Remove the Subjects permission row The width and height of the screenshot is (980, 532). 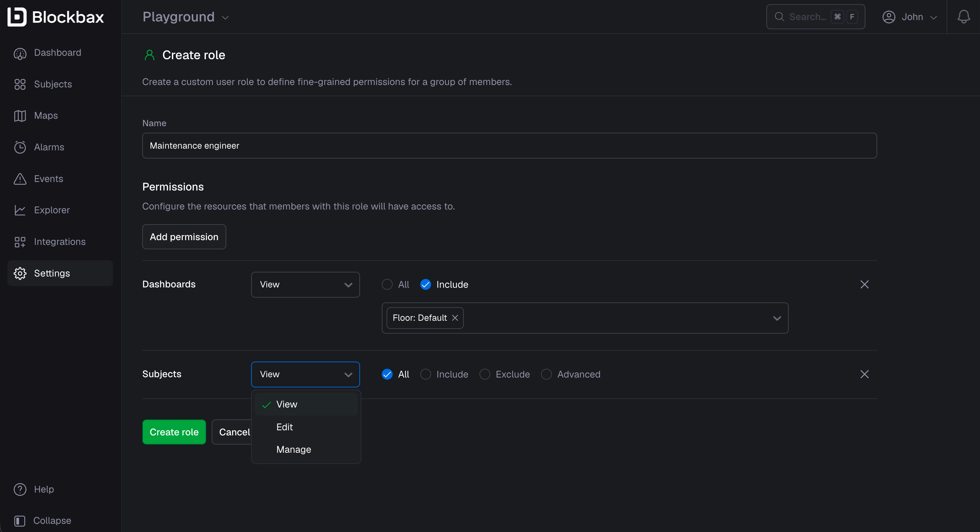point(864,374)
